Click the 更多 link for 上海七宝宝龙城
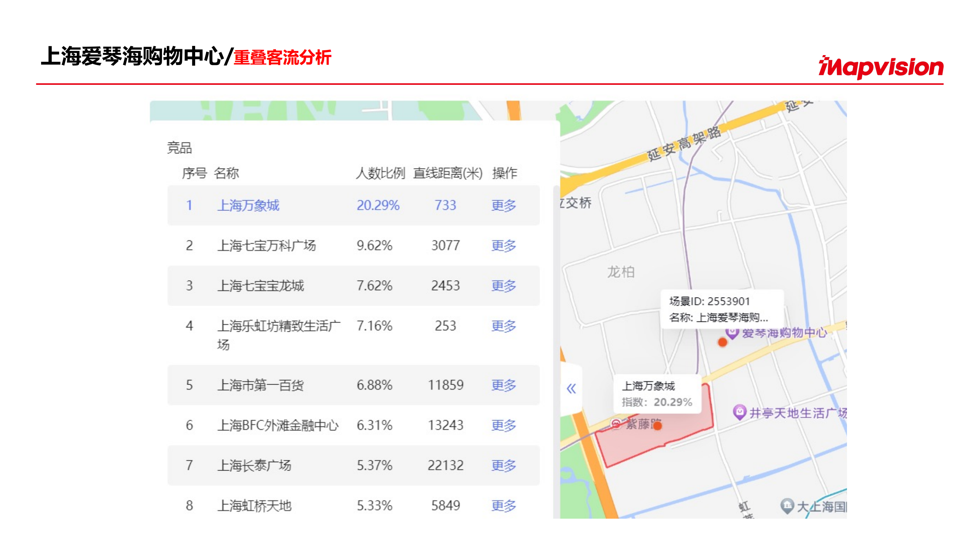Image resolution: width=980 pixels, height=551 pixels. (x=503, y=285)
